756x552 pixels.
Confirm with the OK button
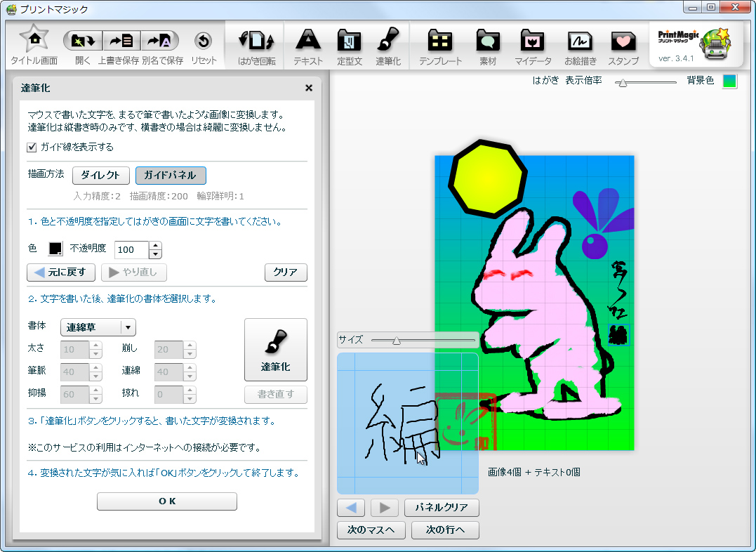click(166, 501)
